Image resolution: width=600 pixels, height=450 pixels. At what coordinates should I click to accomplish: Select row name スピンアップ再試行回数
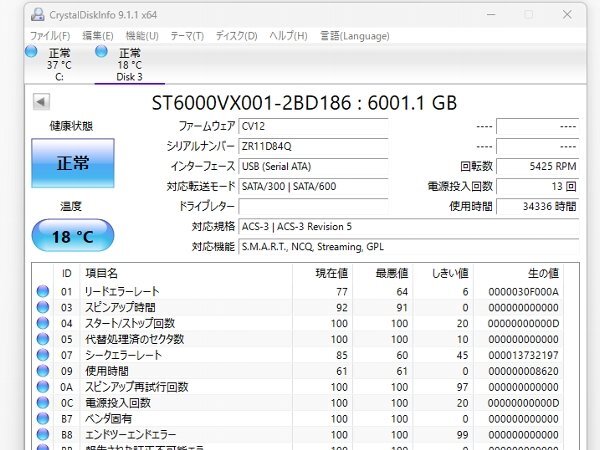[137, 387]
